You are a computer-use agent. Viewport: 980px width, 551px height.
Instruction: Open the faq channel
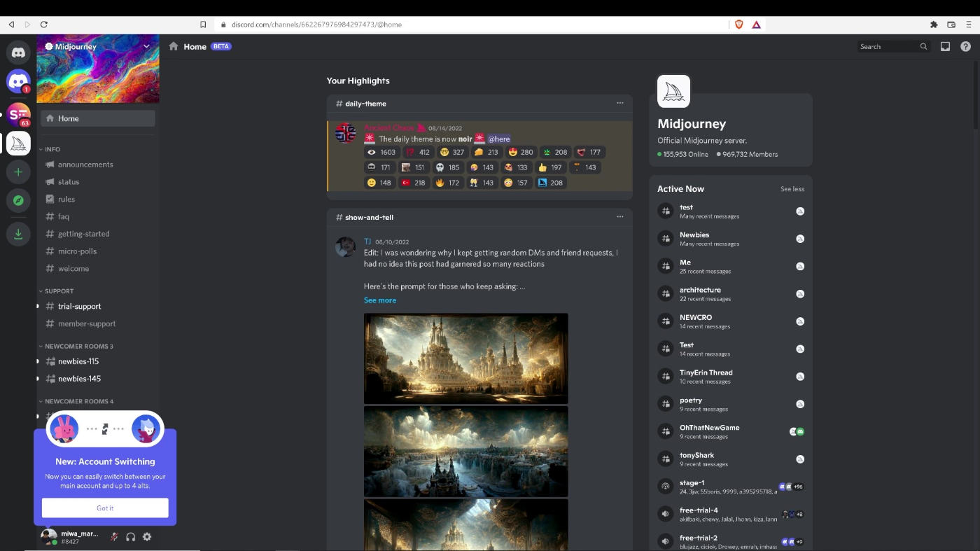point(98,216)
